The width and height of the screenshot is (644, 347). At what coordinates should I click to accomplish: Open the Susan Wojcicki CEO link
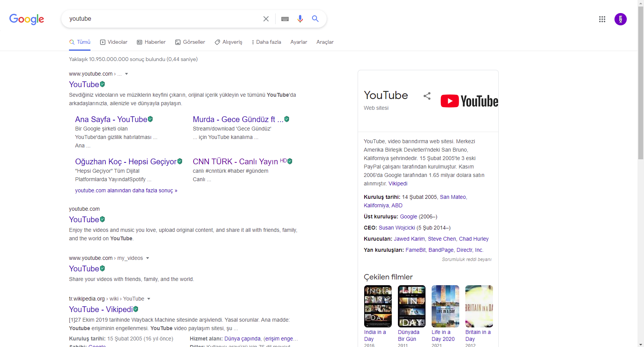click(x=397, y=228)
